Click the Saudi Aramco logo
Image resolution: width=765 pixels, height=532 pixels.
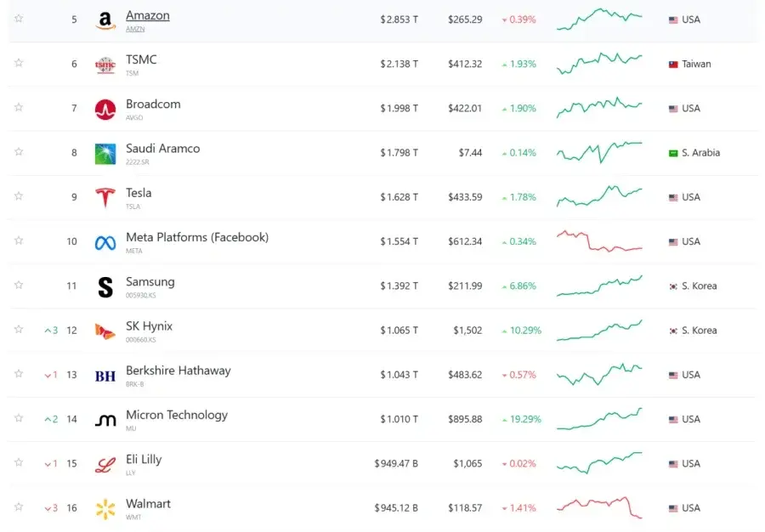coord(105,154)
